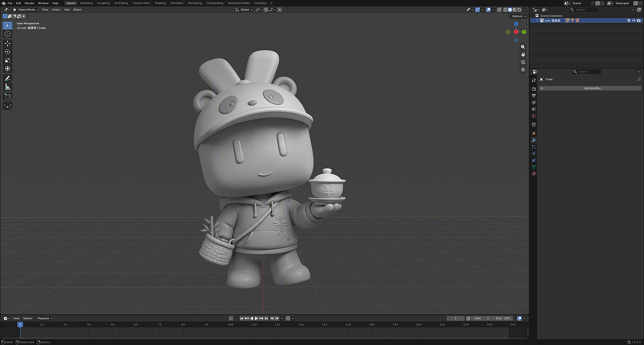This screenshot has height=345, width=644.
Task: Open the Material properties tab
Action: [534, 174]
